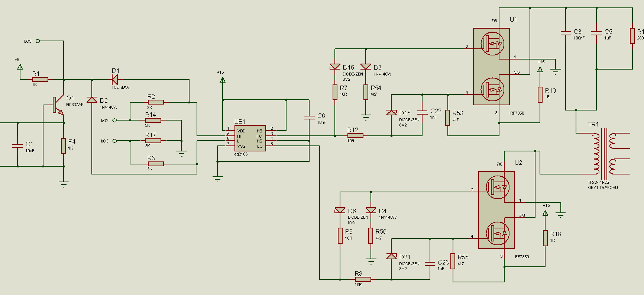Select capacitor C23 1nF
This screenshot has height=295, width=644.
(430, 263)
